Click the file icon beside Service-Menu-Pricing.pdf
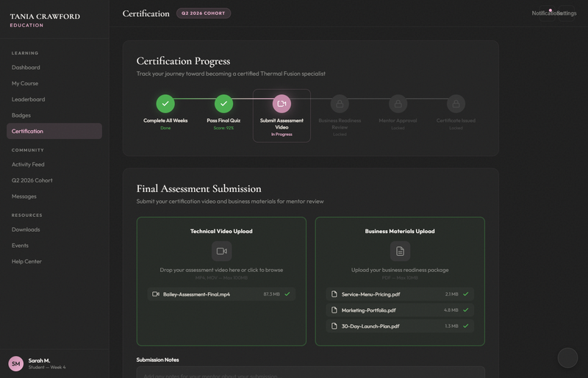Viewport: 588px width, 378px height. [x=334, y=294]
